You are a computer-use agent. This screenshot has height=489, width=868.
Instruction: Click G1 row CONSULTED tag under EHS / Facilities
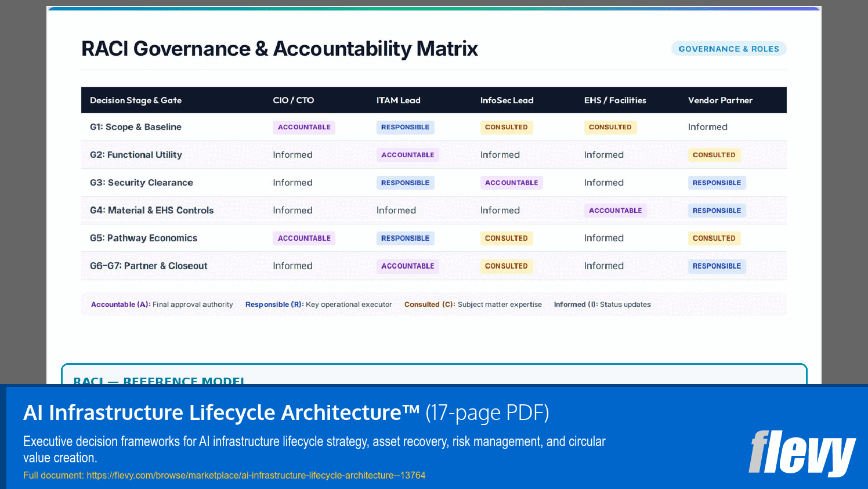(610, 127)
